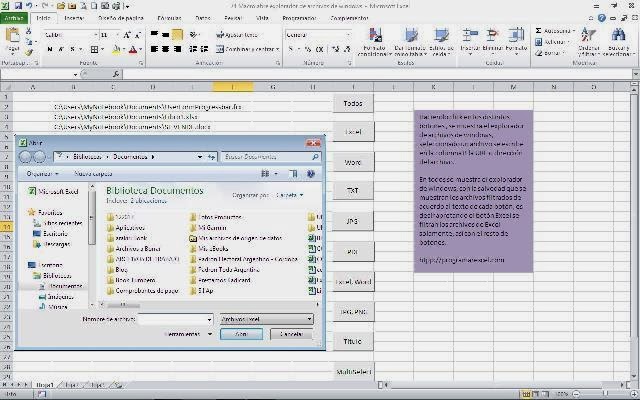This screenshot has height=400, width=640.
Task: Click the blue help question mark icon
Action: 602,18
